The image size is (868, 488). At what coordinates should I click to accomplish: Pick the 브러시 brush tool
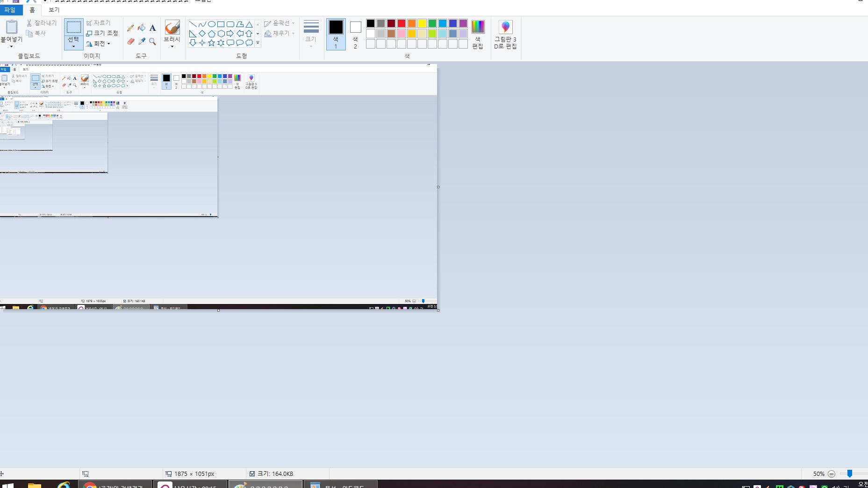[x=172, y=27]
